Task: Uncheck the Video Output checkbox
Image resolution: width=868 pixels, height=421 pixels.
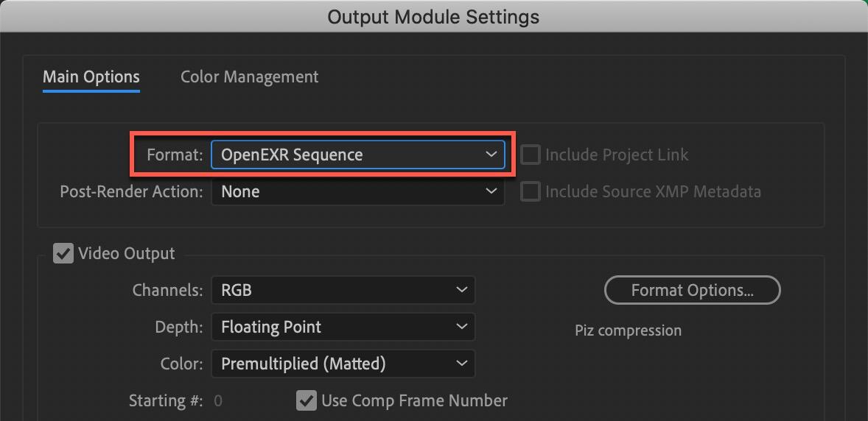Action: tap(63, 254)
